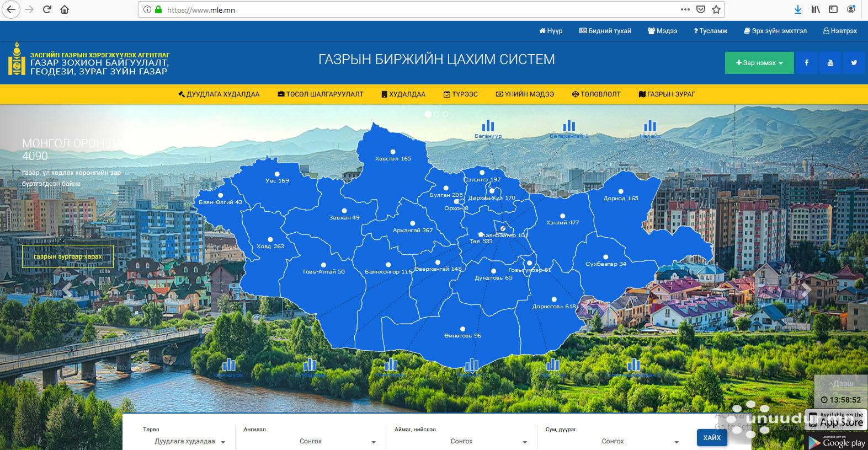
Task: Select the ГАЗРЫН ЗУРАГ menu item
Action: 667,94
